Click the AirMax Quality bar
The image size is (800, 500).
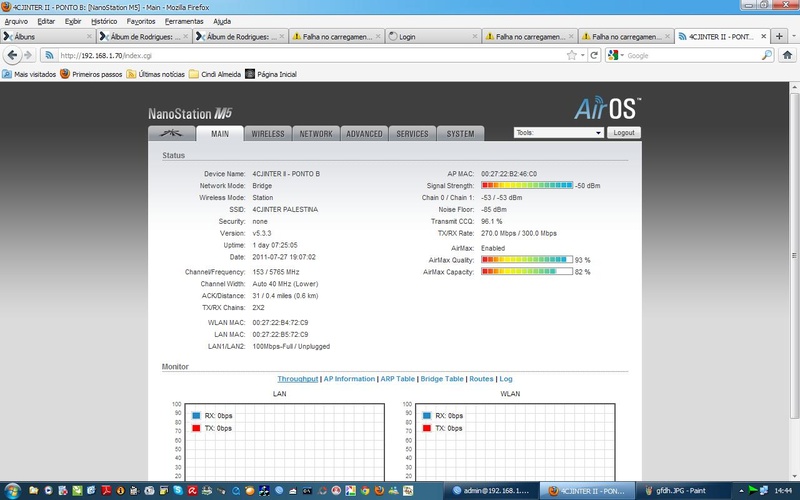tap(527, 260)
